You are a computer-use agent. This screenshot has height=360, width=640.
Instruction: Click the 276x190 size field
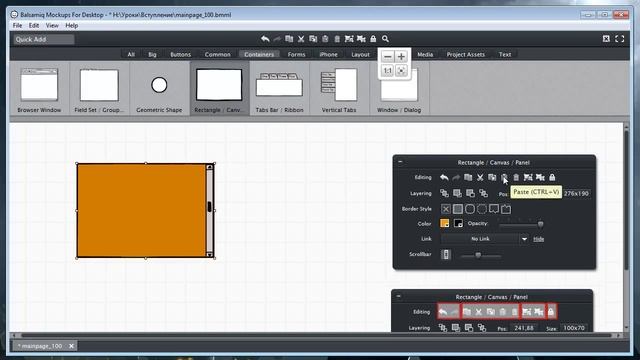coord(576,193)
